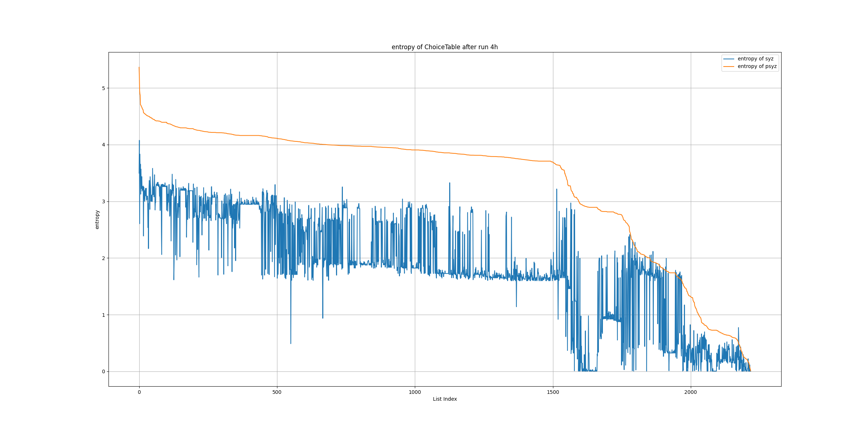Screen dimensions: 868x434
Task: Click the y-axis tick label 0
Action: 103,371
